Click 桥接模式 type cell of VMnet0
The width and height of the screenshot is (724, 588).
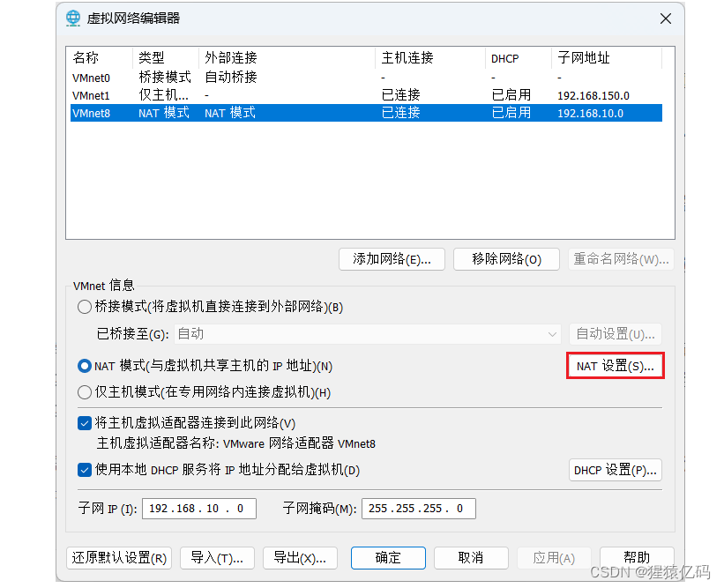[164, 77]
